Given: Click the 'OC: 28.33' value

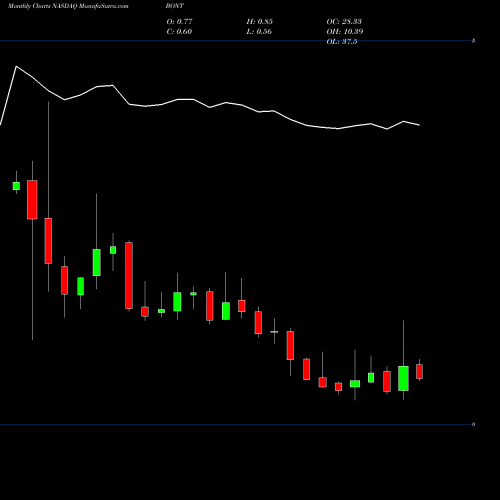Looking at the screenshot, I should pos(344,22).
